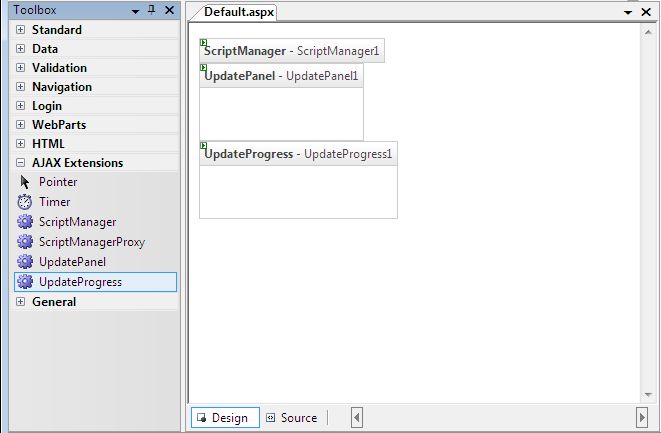Click the vertical scrollbar down arrow
The height and width of the screenshot is (433, 661).
pos(648,395)
